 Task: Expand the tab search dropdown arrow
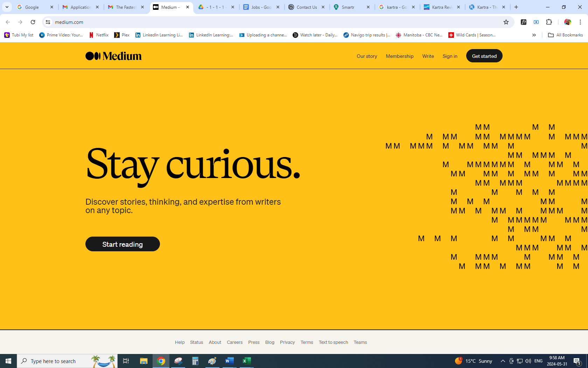click(7, 7)
